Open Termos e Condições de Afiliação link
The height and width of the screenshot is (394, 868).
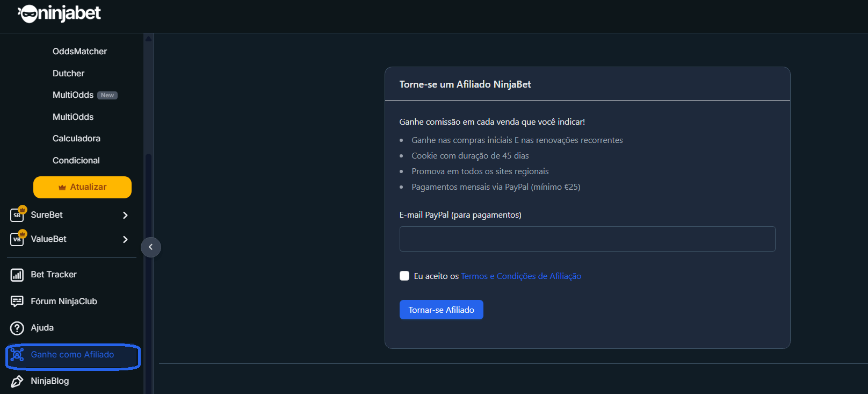coord(521,276)
